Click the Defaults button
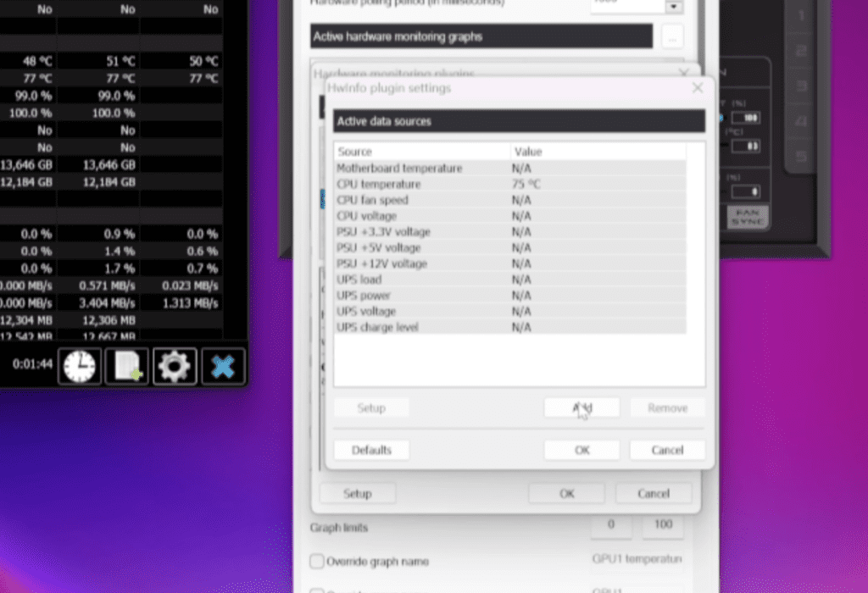The width and height of the screenshot is (868, 593). (371, 449)
